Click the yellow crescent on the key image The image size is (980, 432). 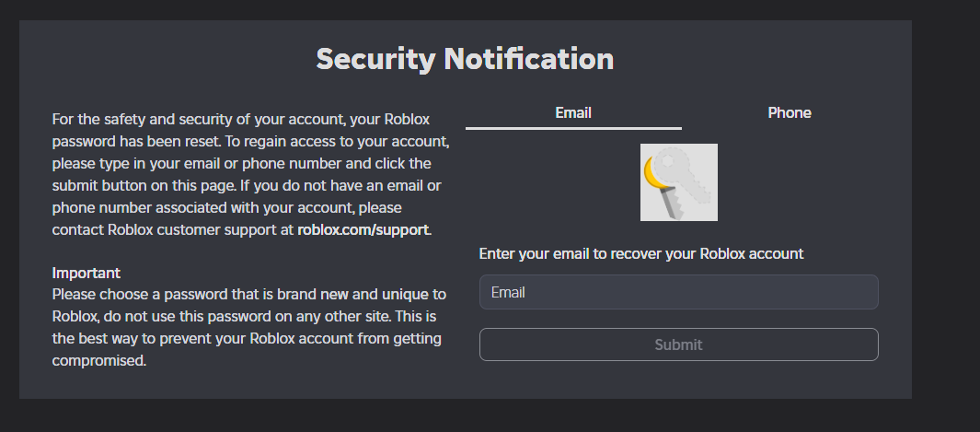[652, 173]
